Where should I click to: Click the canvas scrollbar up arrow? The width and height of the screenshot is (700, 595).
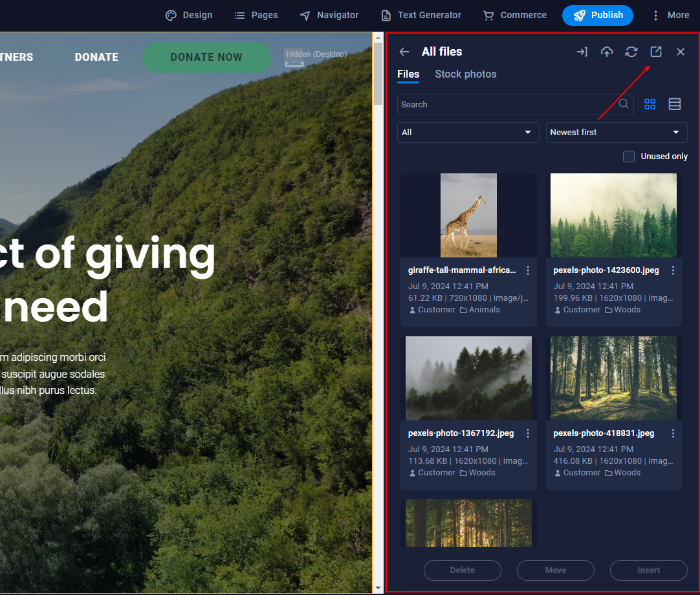point(378,38)
